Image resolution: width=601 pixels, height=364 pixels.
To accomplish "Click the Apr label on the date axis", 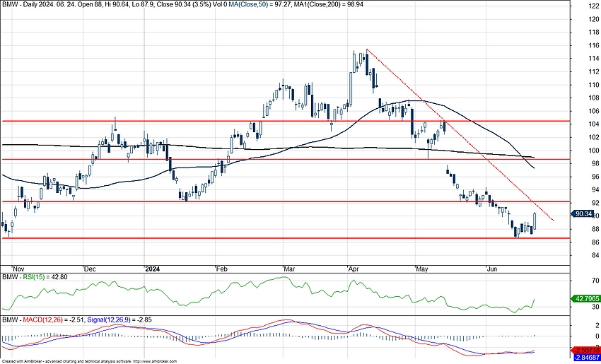I will pos(353,269).
